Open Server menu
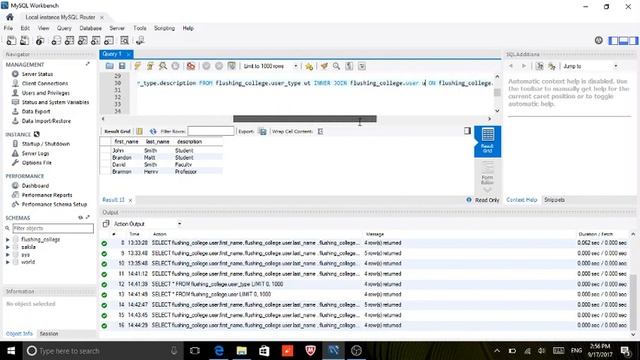Image resolution: width=640 pixels, height=360 pixels. click(x=117, y=28)
